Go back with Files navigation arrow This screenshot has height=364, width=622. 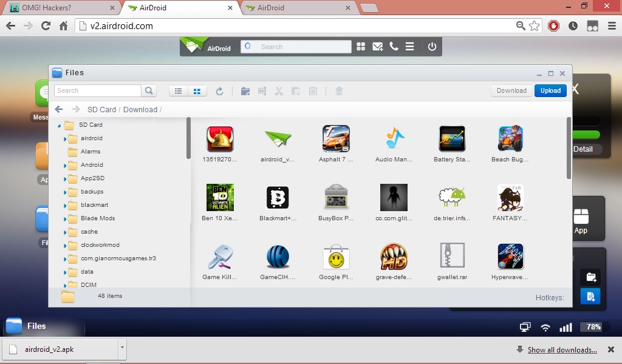[59, 109]
